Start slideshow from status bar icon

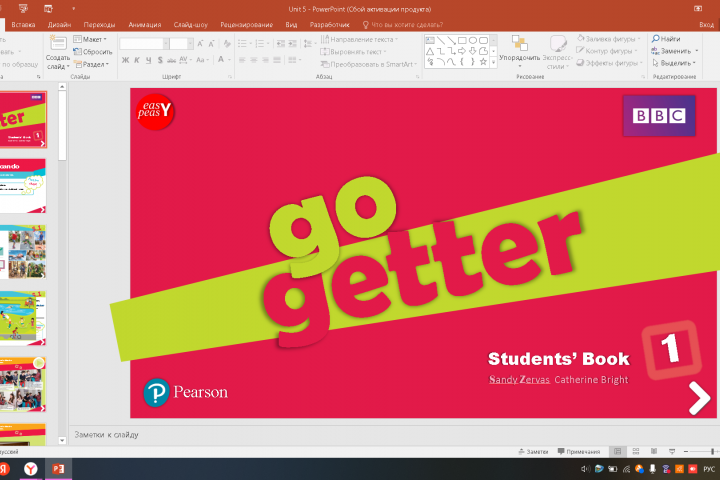pos(672,452)
